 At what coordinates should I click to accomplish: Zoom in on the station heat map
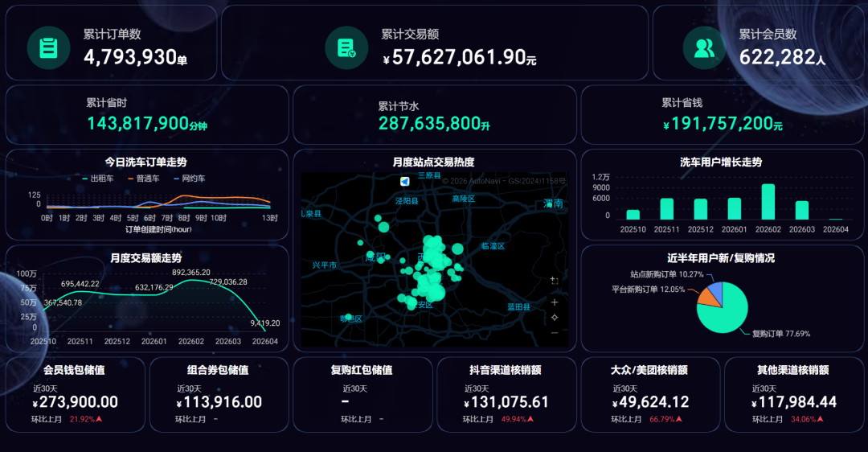pyautogui.click(x=555, y=302)
